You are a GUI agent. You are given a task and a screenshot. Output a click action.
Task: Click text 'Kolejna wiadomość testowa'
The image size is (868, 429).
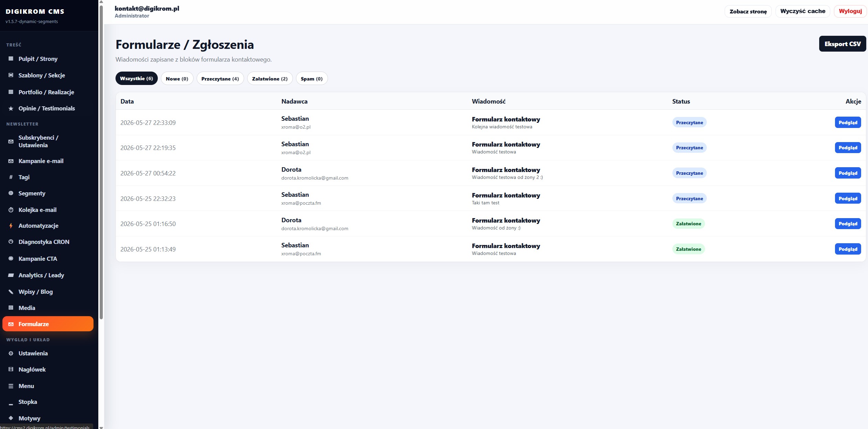pos(502,127)
